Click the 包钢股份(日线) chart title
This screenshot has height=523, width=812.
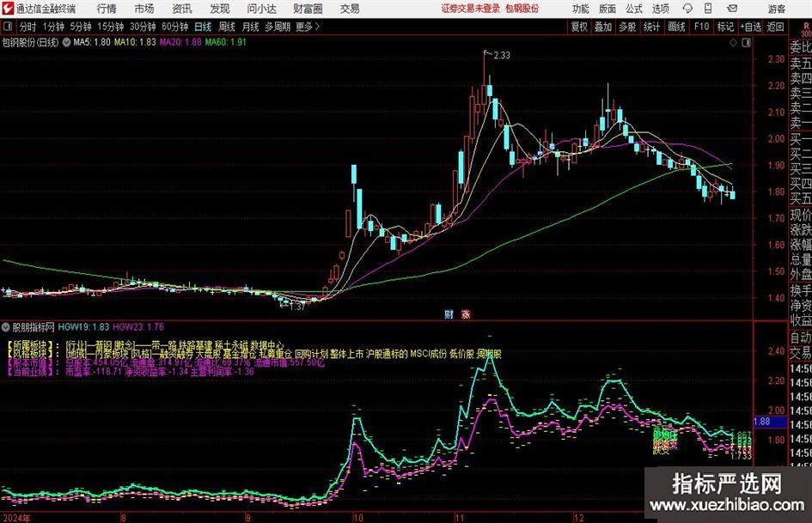[30, 42]
